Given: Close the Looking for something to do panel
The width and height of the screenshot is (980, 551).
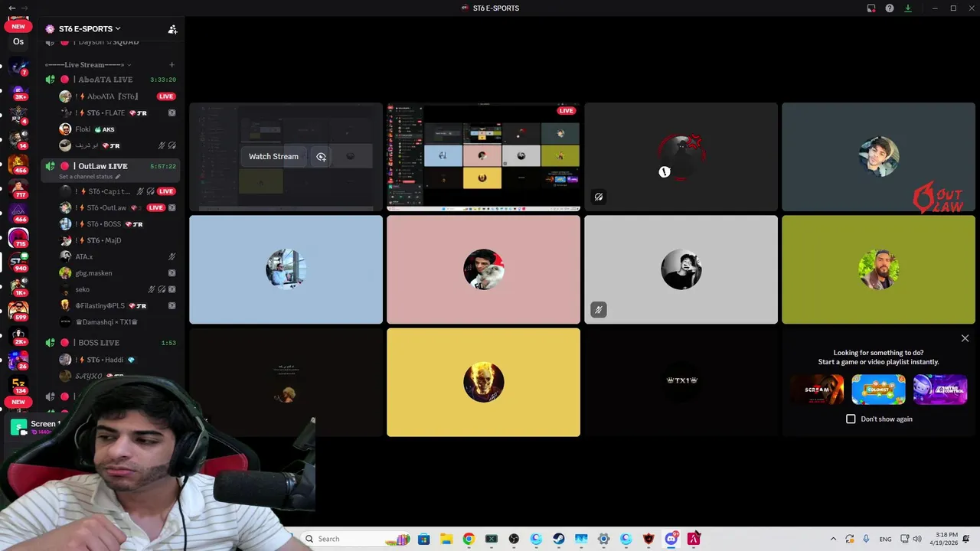Looking at the screenshot, I should coord(965,338).
